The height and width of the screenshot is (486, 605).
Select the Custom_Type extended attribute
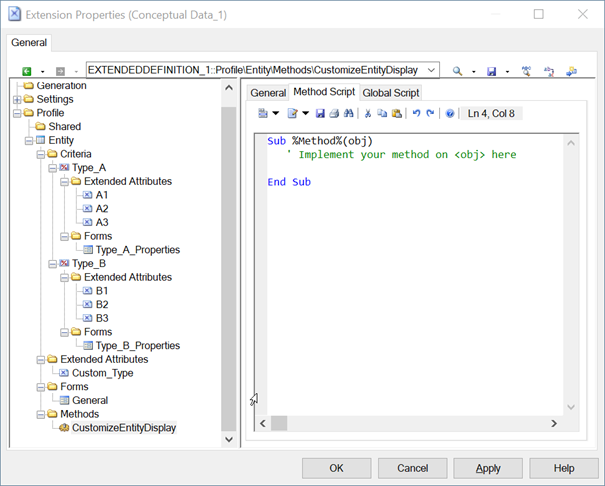tap(102, 373)
